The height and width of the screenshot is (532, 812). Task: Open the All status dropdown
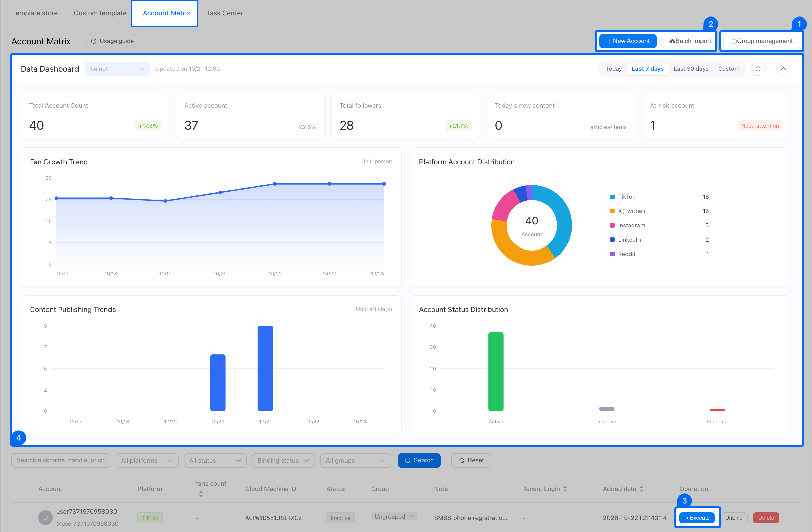click(x=215, y=460)
